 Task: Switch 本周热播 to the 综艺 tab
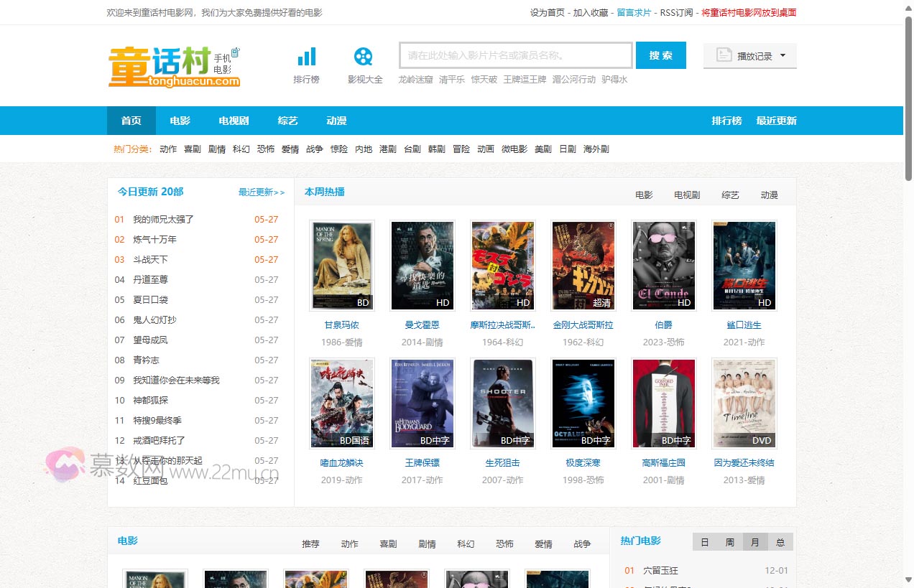[730, 195]
